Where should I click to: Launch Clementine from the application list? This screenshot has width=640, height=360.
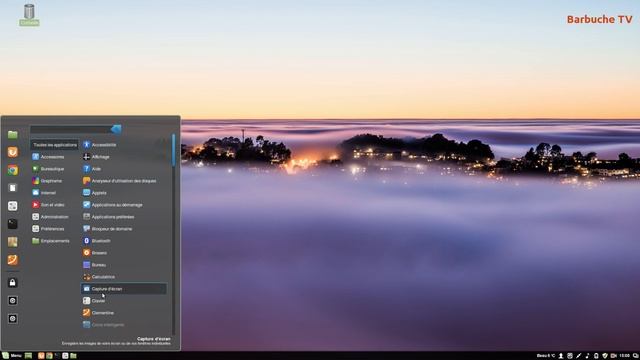click(98, 313)
